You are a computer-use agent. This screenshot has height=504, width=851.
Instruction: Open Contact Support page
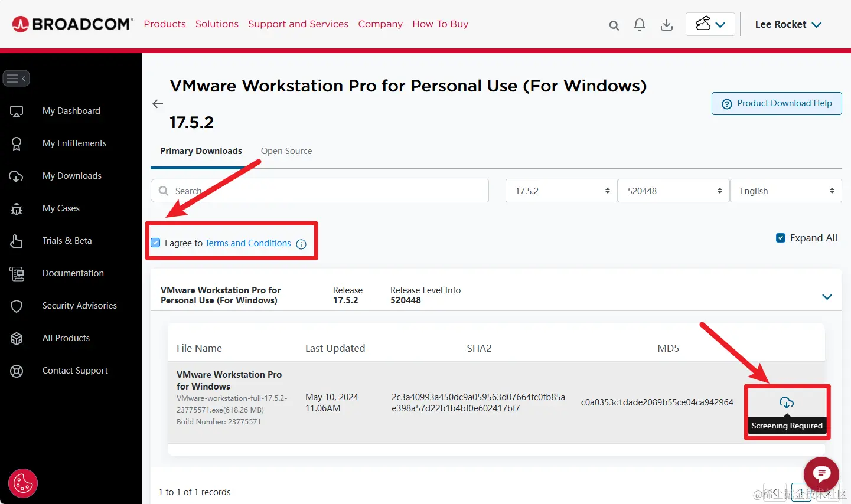(75, 371)
